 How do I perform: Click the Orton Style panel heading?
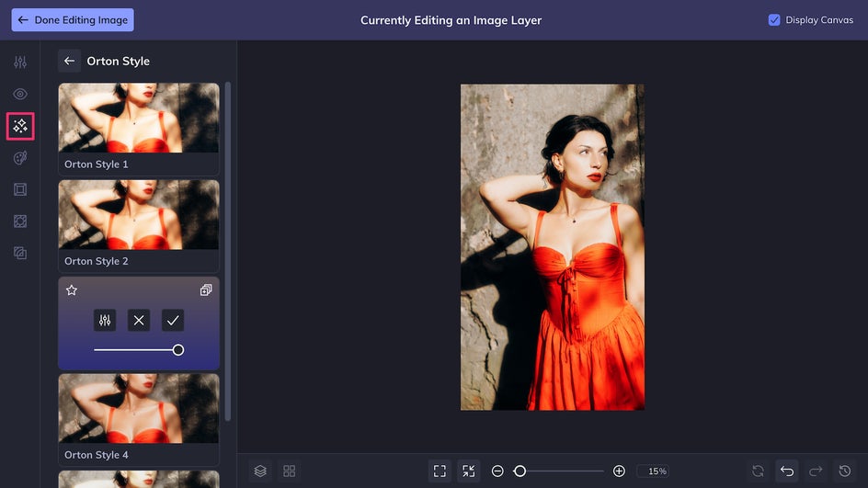click(x=118, y=61)
